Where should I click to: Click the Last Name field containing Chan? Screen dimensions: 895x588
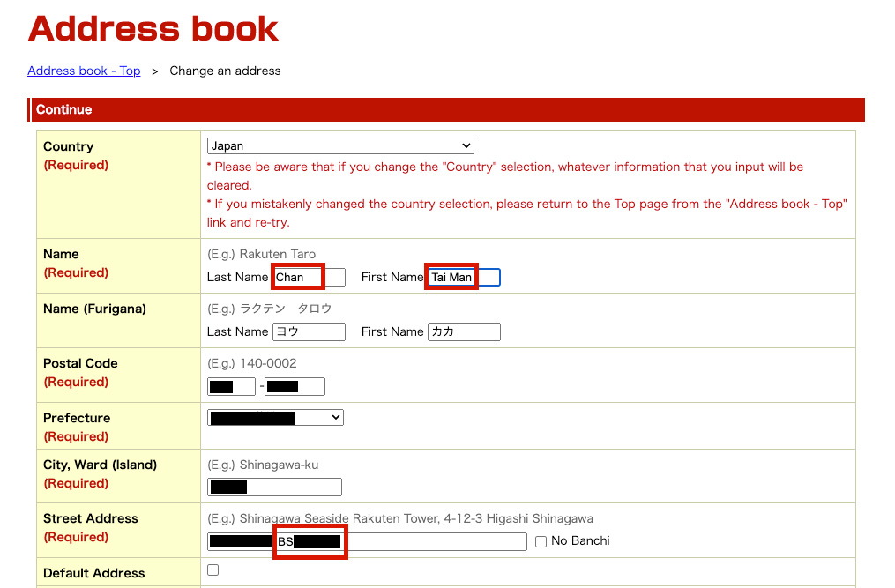pos(309,277)
